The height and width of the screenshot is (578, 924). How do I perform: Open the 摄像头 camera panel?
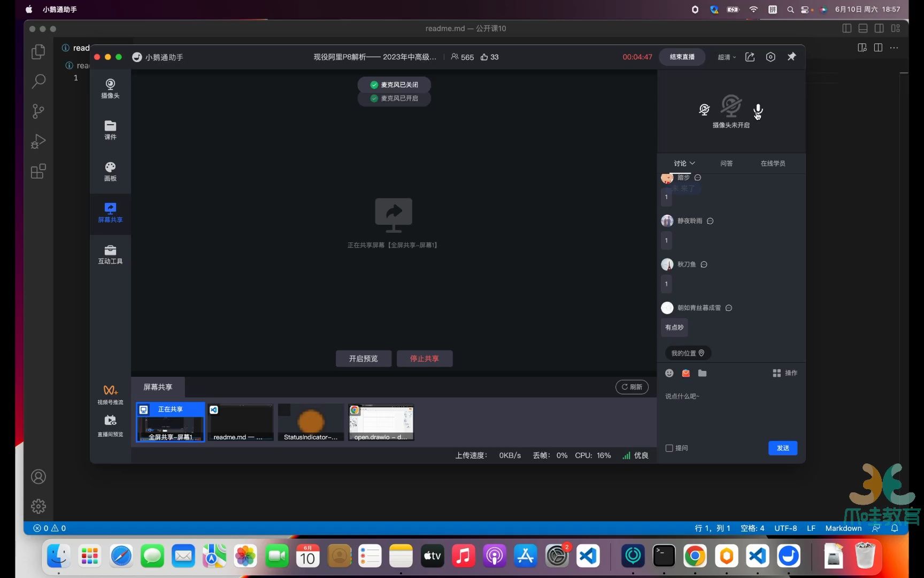tap(110, 88)
